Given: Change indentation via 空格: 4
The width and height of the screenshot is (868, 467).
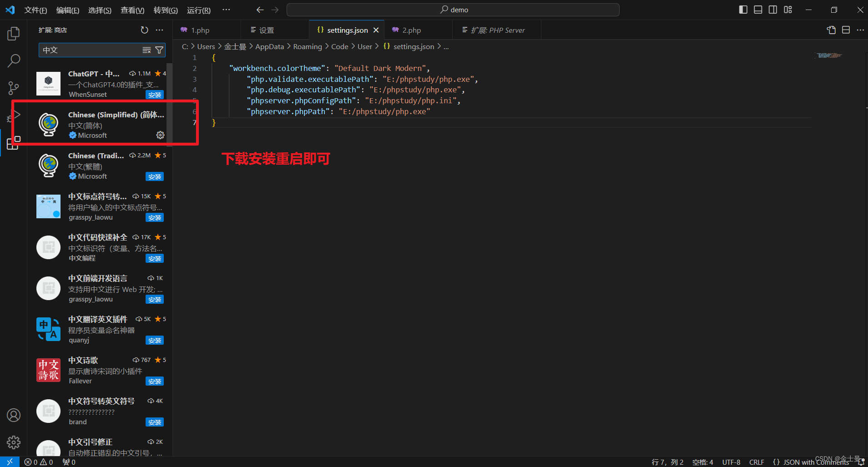Looking at the screenshot, I should tap(703, 462).
